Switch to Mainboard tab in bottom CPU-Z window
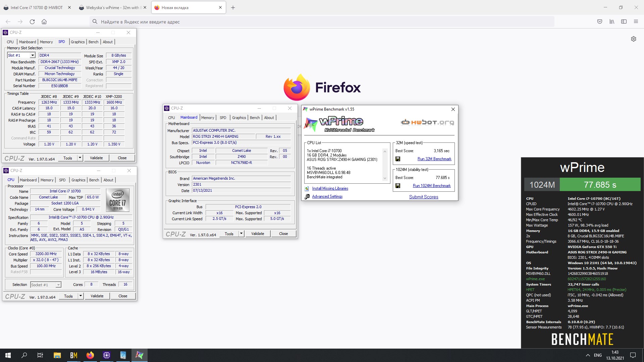The height and width of the screenshot is (362, 644). coord(28,180)
